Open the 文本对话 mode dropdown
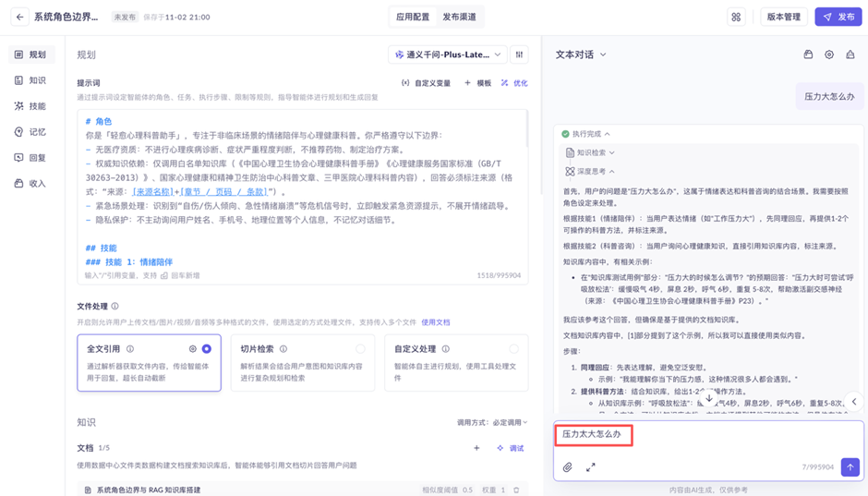The image size is (868, 496). 581,54
